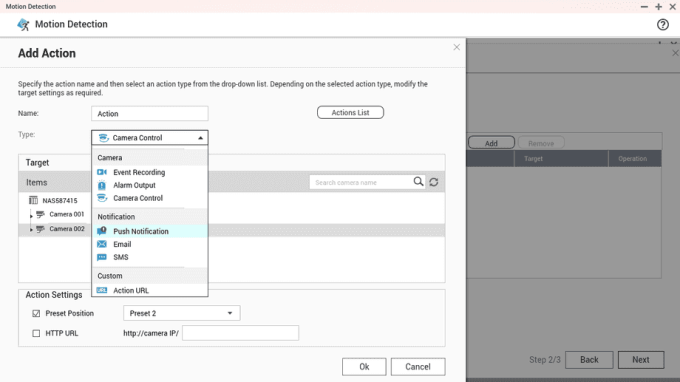Click the action Name text field

pyautogui.click(x=150, y=114)
